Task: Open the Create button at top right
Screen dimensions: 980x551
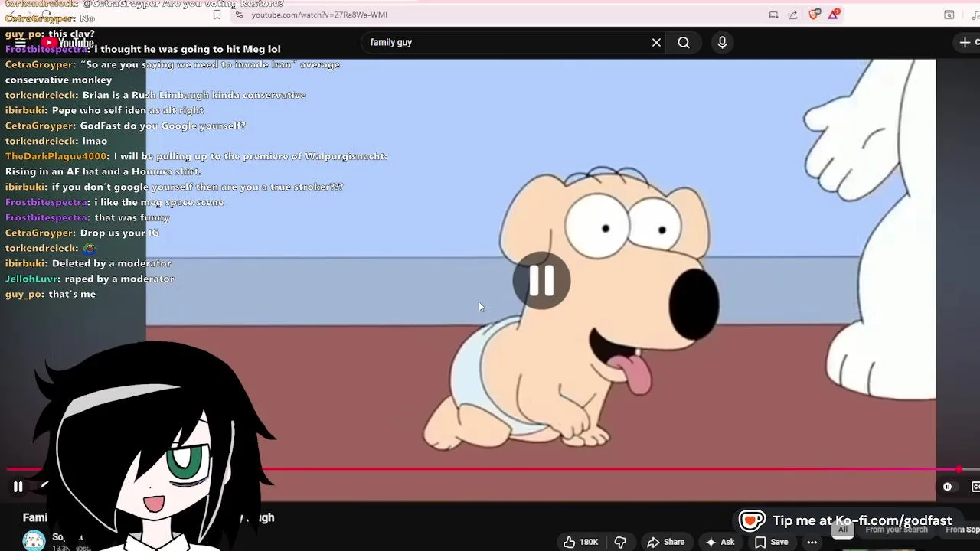Action: (969, 43)
